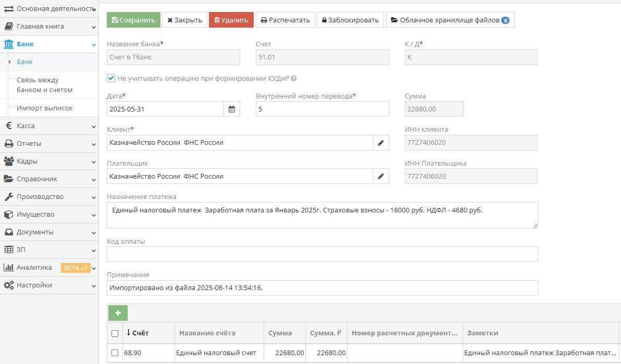
Task: Open Импорт выписок submenu item
Action: [x=44, y=108]
